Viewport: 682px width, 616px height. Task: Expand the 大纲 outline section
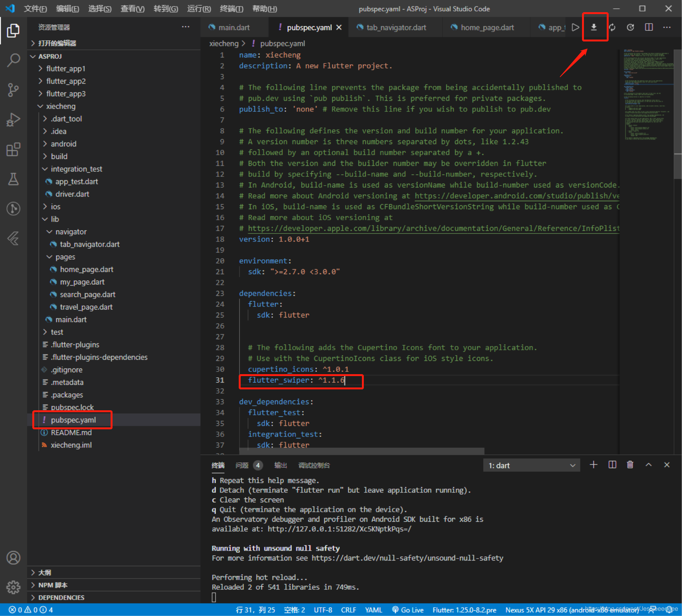click(44, 572)
